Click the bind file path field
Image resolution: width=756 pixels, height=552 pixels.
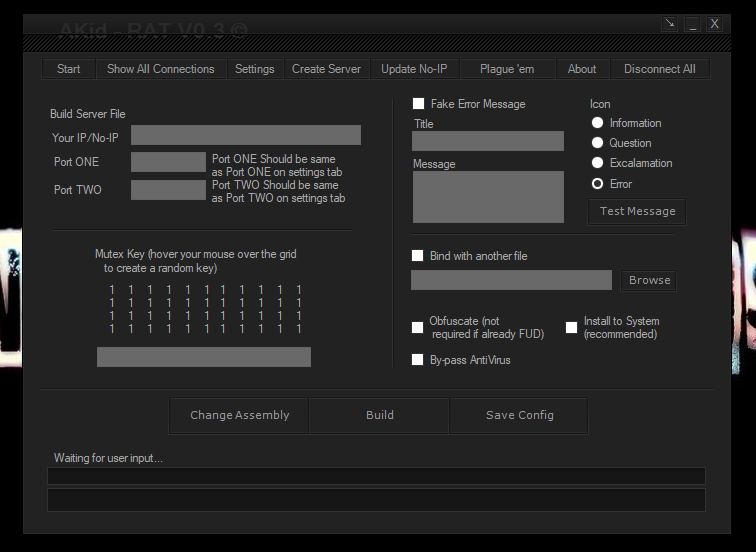512,280
